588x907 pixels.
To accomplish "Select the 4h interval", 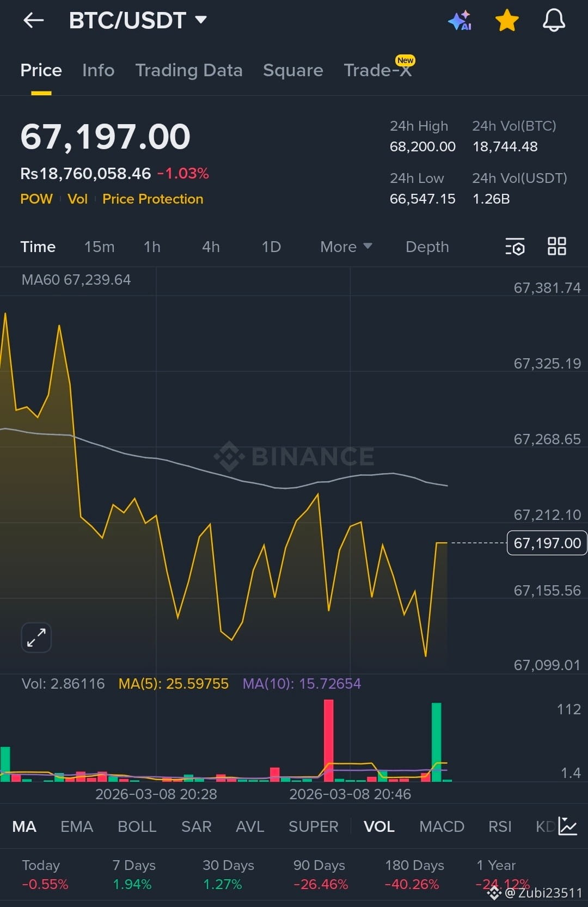I will 211,247.
